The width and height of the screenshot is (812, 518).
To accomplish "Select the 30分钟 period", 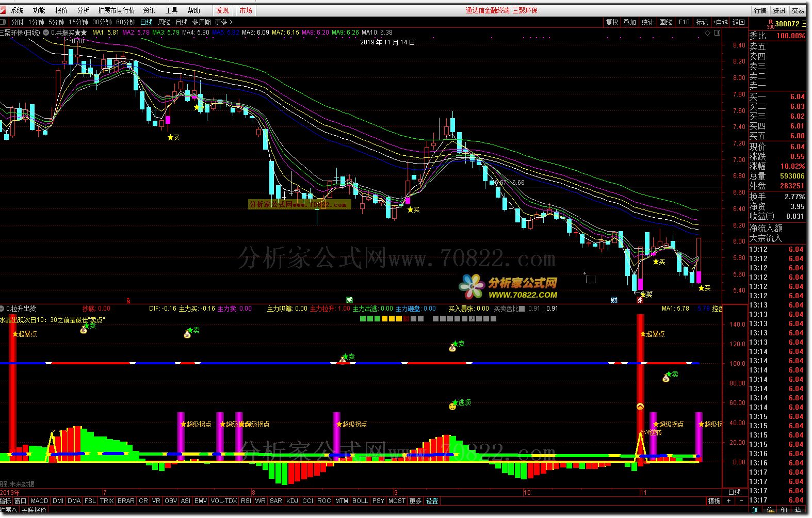I will point(102,22).
